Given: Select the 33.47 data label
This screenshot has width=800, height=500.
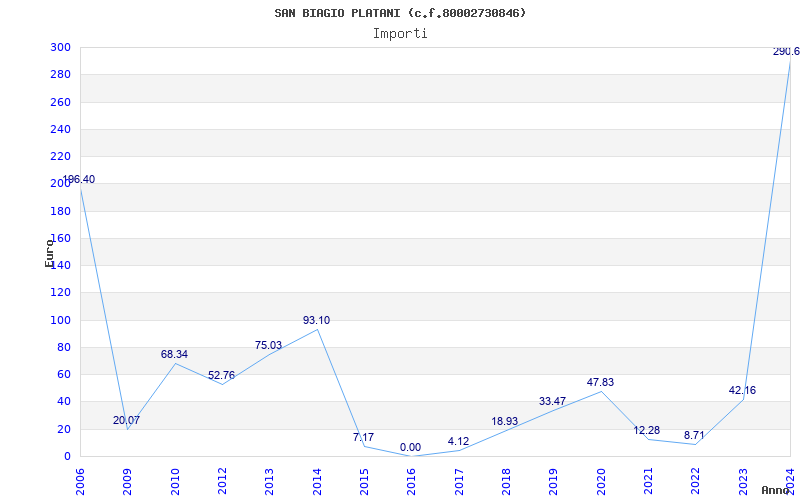Looking at the screenshot, I should [553, 402].
